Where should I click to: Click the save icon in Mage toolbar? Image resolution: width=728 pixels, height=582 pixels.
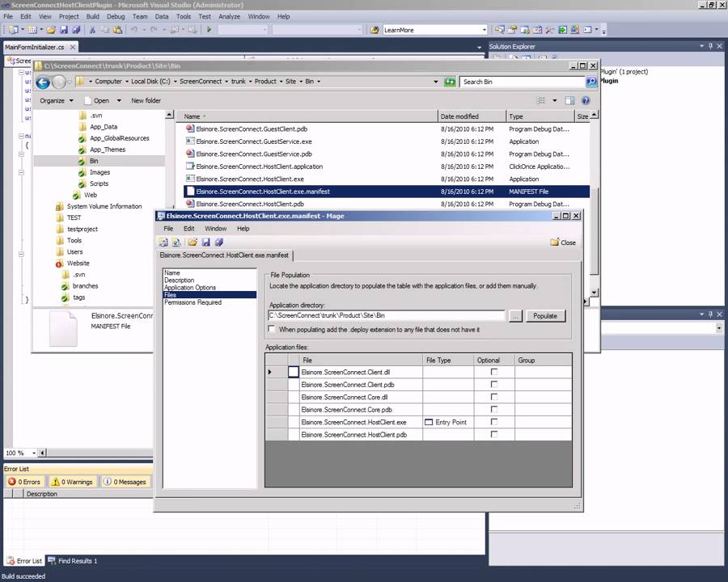[205, 242]
